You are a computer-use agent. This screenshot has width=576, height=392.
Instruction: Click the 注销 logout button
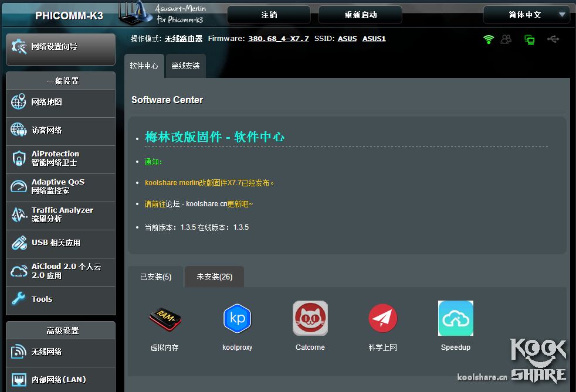click(x=269, y=15)
